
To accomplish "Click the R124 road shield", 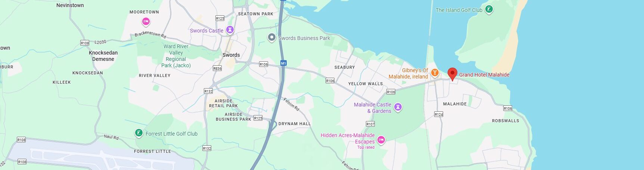I will 439,114.
